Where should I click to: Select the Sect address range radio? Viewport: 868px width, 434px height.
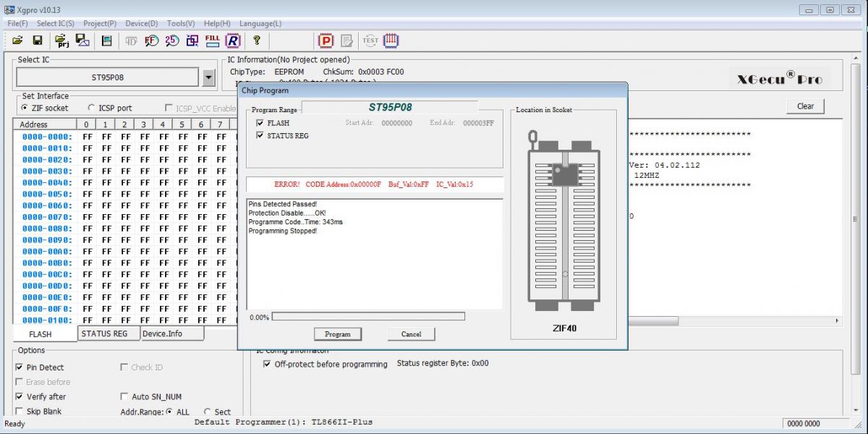coord(207,412)
